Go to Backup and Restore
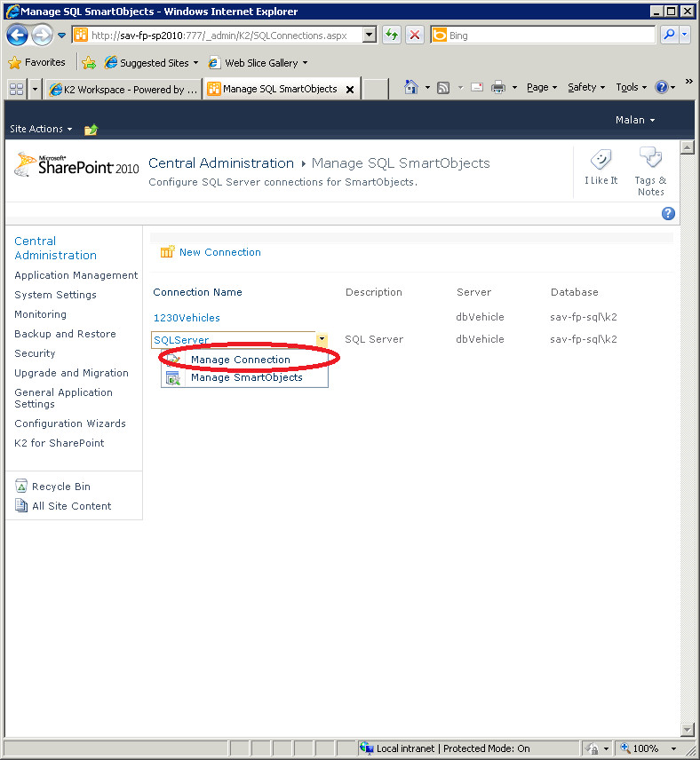Viewport: 700px width, 760px height. (x=65, y=334)
